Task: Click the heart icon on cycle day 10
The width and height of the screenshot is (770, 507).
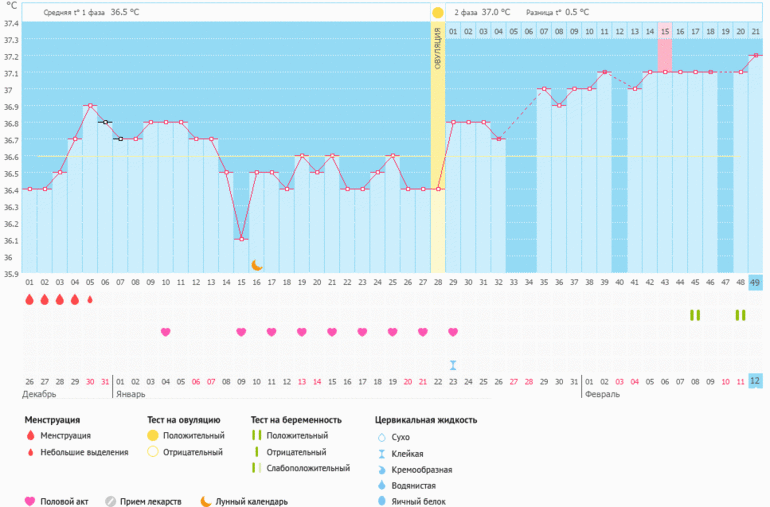Action: click(165, 332)
